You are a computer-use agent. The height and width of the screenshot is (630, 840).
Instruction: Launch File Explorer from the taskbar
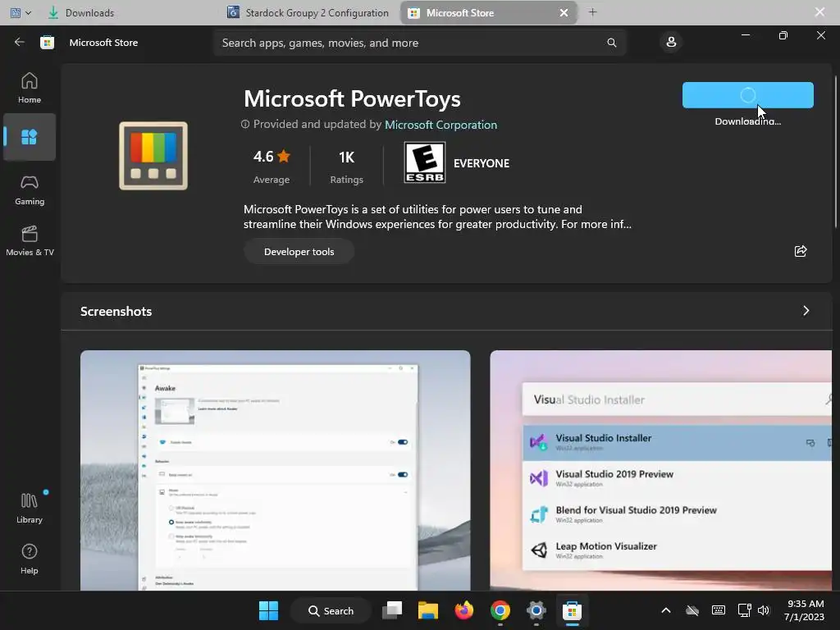pos(428,610)
